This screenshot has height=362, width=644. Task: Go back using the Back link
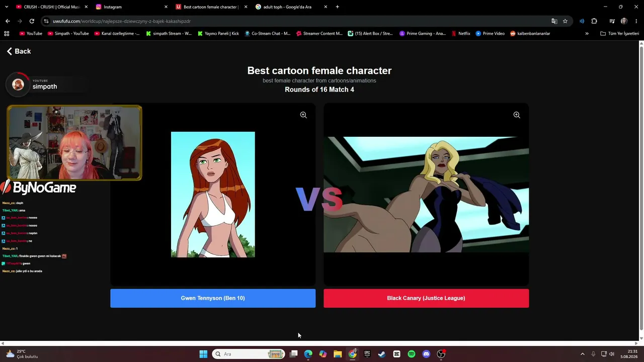(19, 51)
